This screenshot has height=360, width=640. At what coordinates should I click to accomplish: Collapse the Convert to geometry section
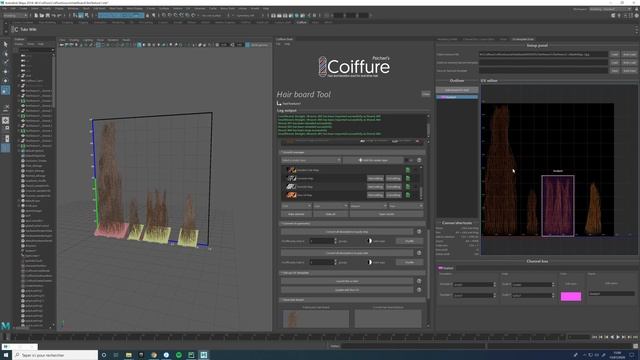point(353,224)
